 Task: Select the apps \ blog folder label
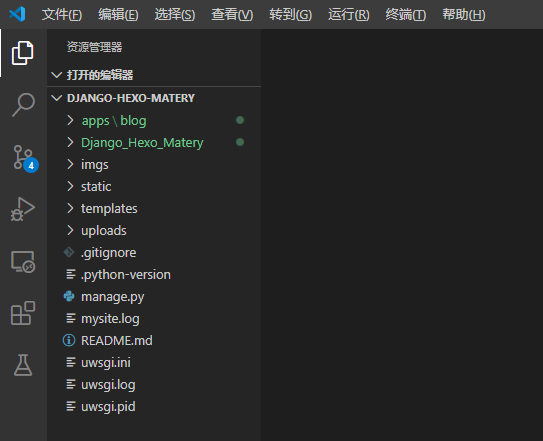tap(114, 121)
